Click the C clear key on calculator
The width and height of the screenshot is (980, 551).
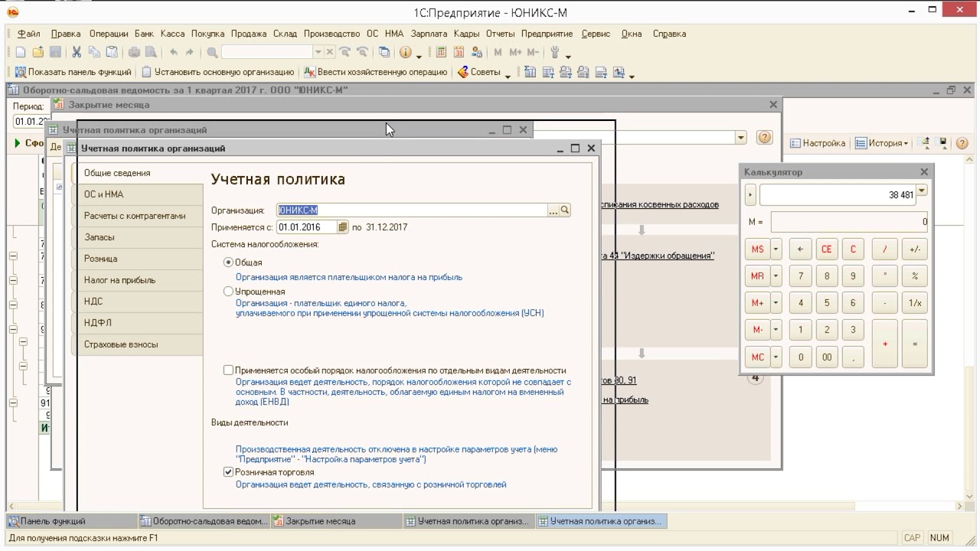point(852,249)
